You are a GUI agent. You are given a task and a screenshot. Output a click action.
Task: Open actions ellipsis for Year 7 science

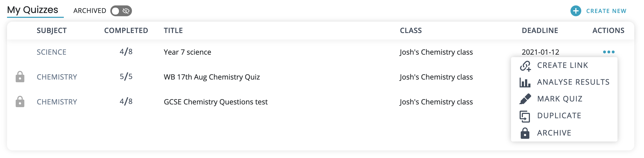click(x=609, y=52)
